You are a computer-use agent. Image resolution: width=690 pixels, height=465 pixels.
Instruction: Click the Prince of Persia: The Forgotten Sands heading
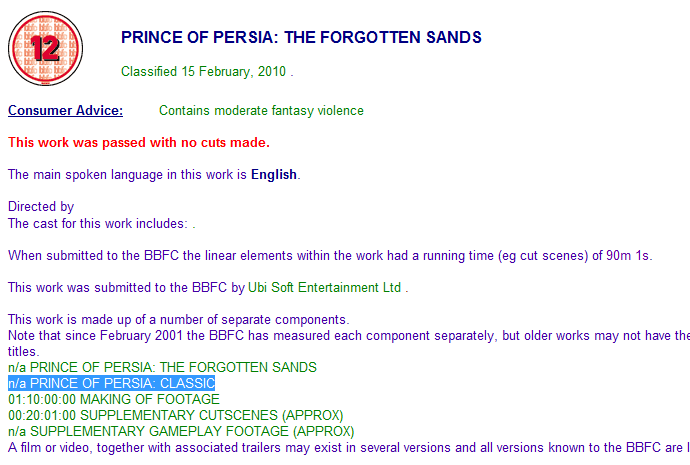[x=301, y=38]
